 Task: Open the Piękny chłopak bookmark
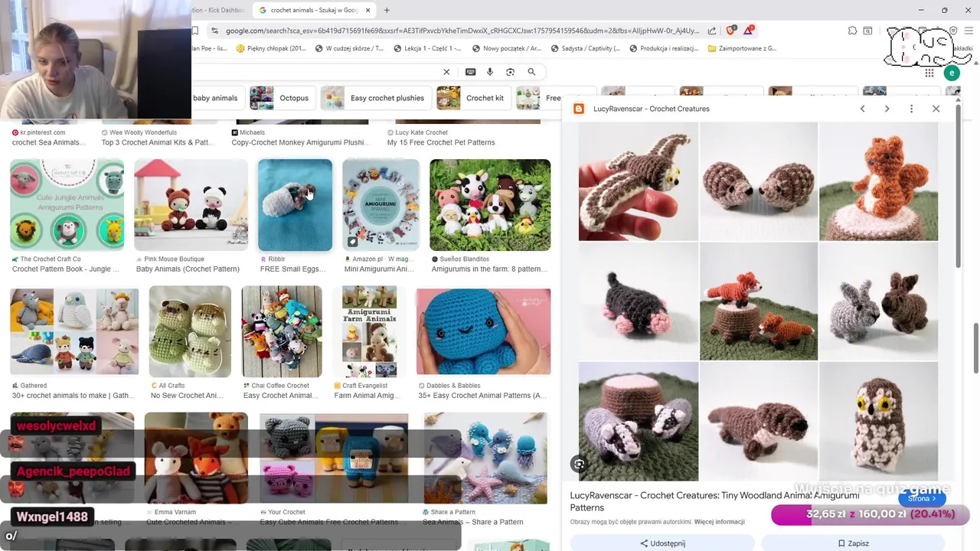(271, 48)
